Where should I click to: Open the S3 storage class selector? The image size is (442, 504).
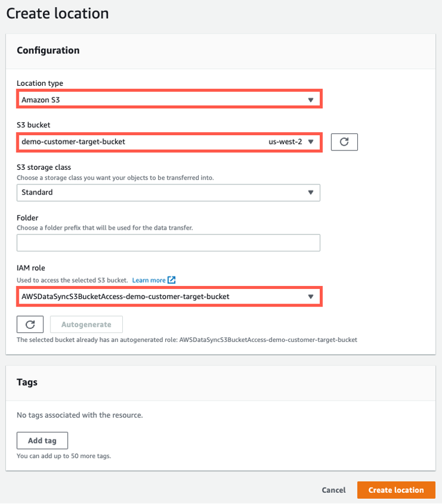169,192
